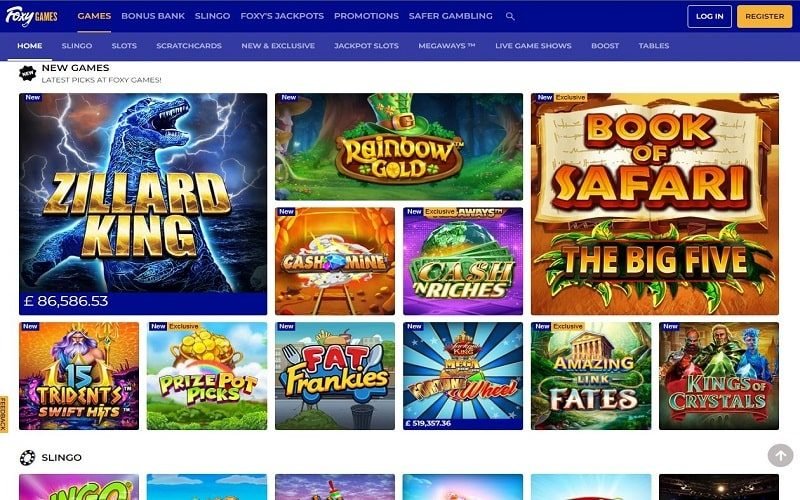800x500 pixels.
Task: Open the Bonus Bank menu
Action: 153,16
